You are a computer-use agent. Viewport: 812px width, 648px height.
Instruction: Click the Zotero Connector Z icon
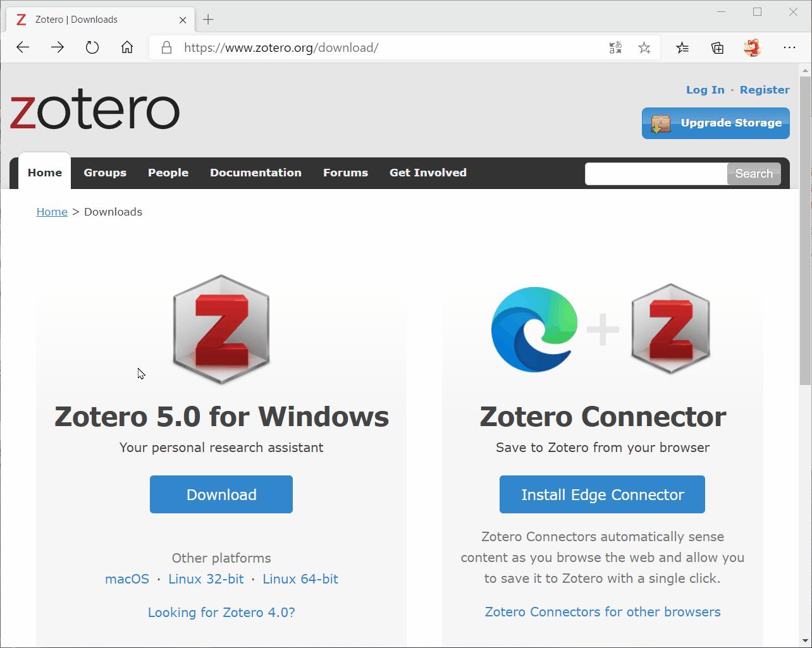670,329
